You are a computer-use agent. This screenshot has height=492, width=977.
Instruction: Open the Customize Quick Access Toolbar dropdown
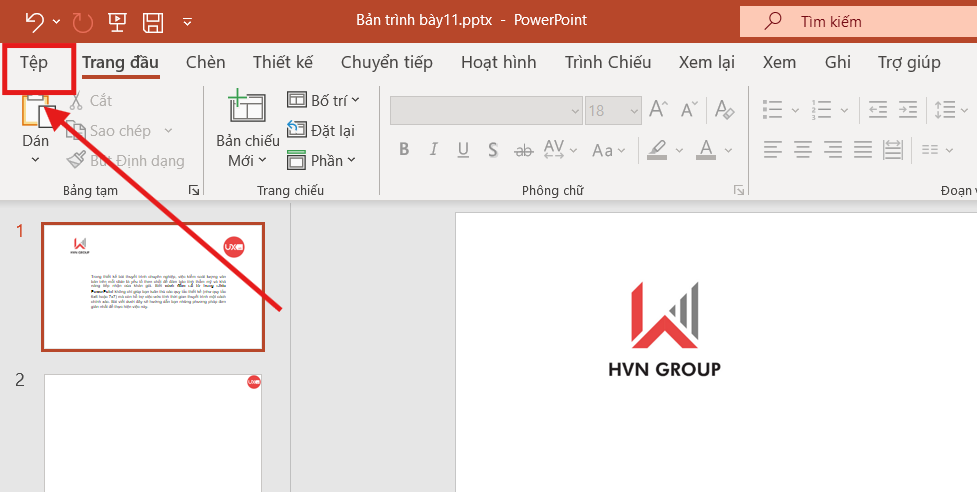pos(188,22)
